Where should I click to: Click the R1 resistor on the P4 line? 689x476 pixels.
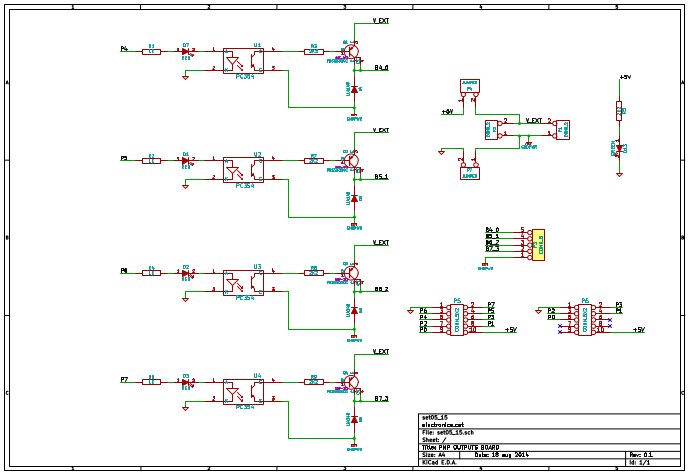coord(152,52)
